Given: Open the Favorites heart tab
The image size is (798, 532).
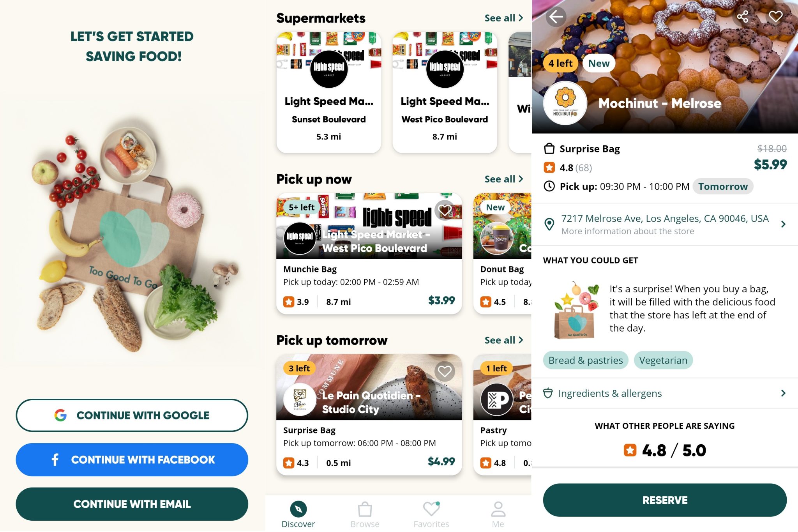Looking at the screenshot, I should pos(431,514).
